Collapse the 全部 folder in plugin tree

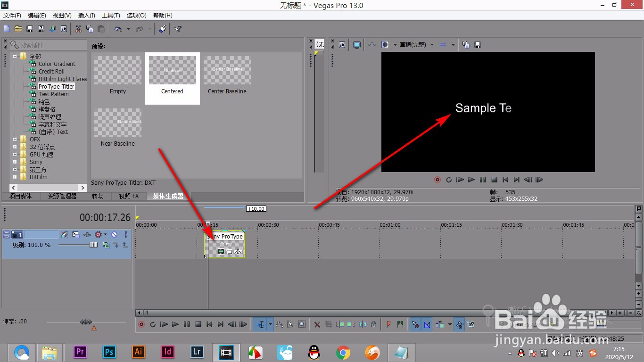[x=15, y=57]
